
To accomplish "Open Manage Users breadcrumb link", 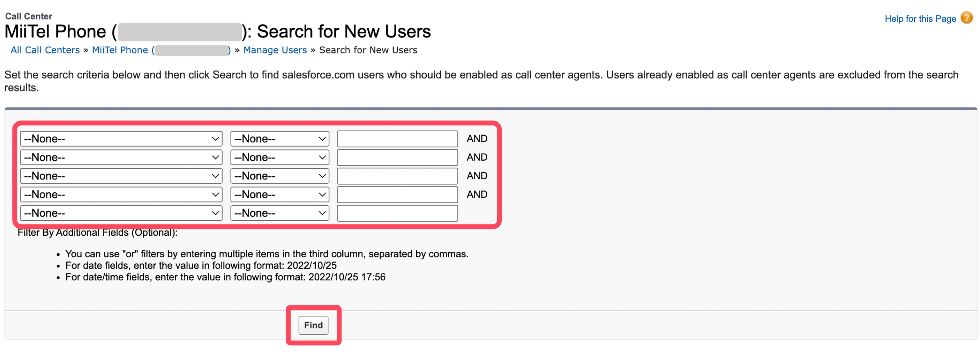I will [275, 50].
